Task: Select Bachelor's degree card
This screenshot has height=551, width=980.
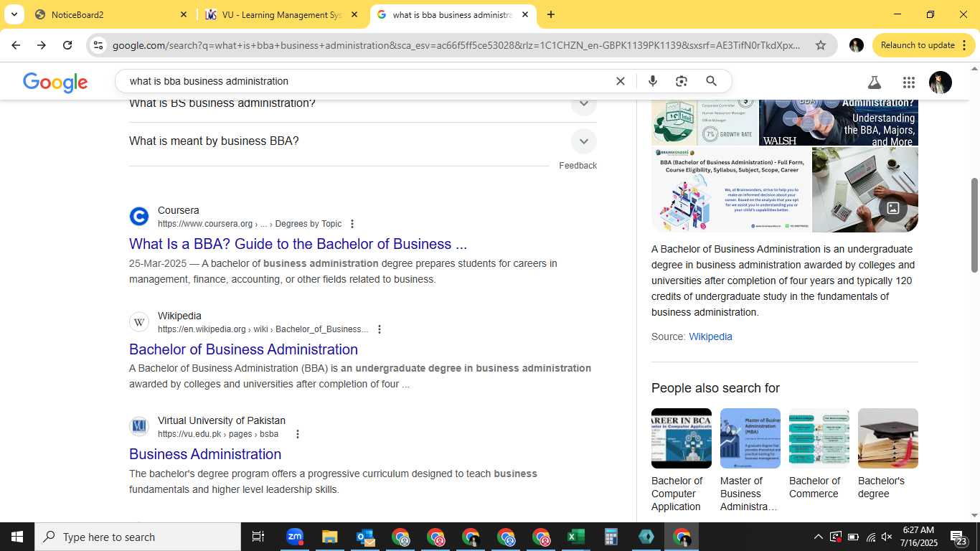Action: coord(887,453)
